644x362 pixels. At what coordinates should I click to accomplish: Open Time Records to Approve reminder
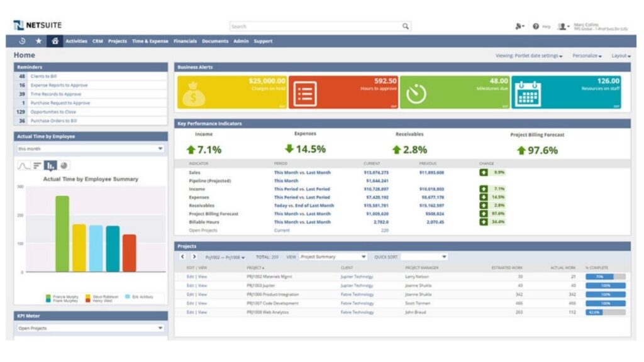pos(56,94)
